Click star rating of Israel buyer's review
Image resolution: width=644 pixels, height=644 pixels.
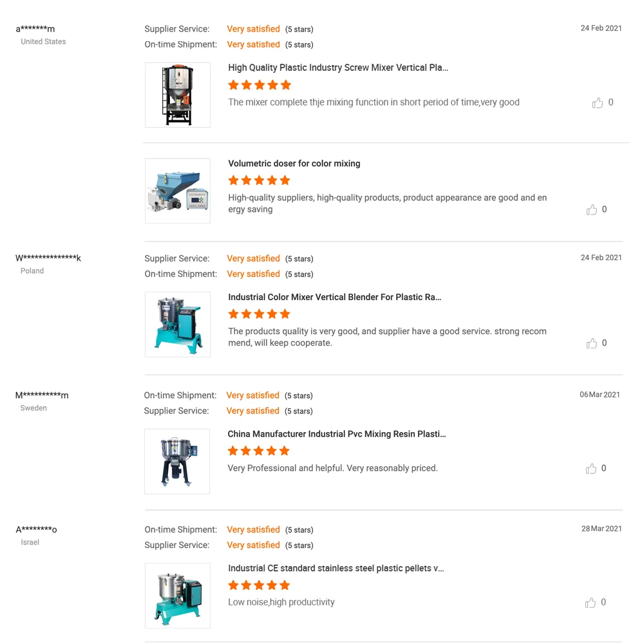[x=260, y=585]
